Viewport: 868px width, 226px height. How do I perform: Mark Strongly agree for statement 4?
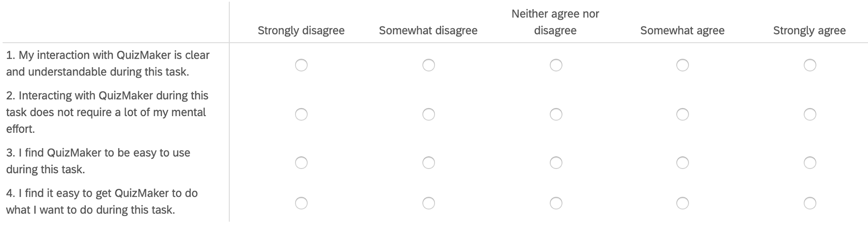[x=810, y=203]
